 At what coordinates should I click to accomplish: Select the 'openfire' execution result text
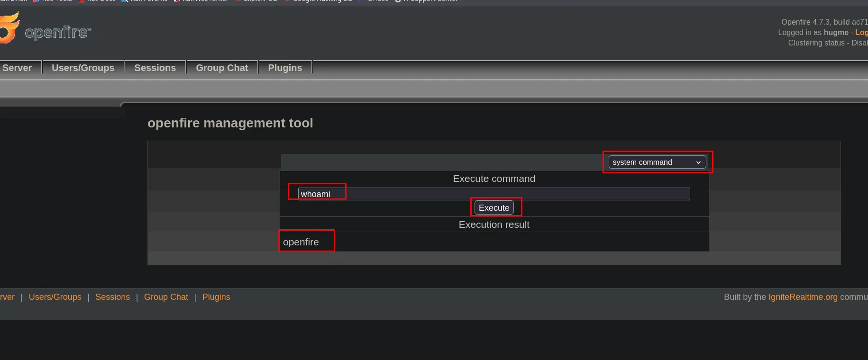(301, 242)
